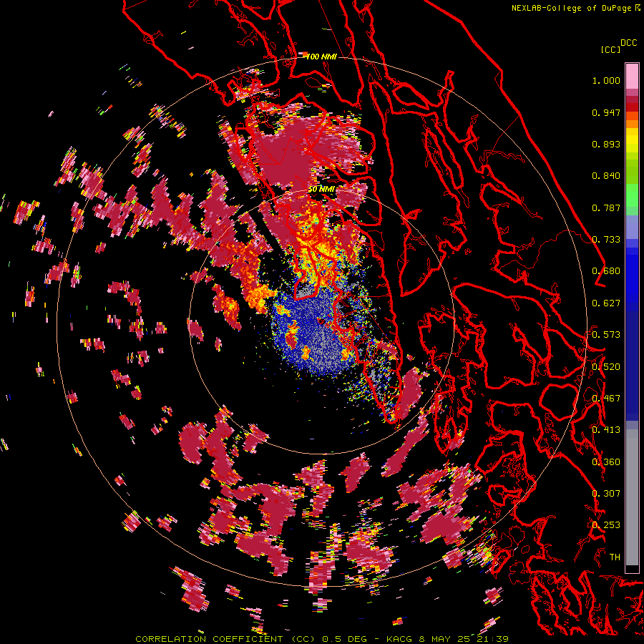Click the 0.947 value on the color scale
Viewport: 644px width, 644px height.
point(606,112)
